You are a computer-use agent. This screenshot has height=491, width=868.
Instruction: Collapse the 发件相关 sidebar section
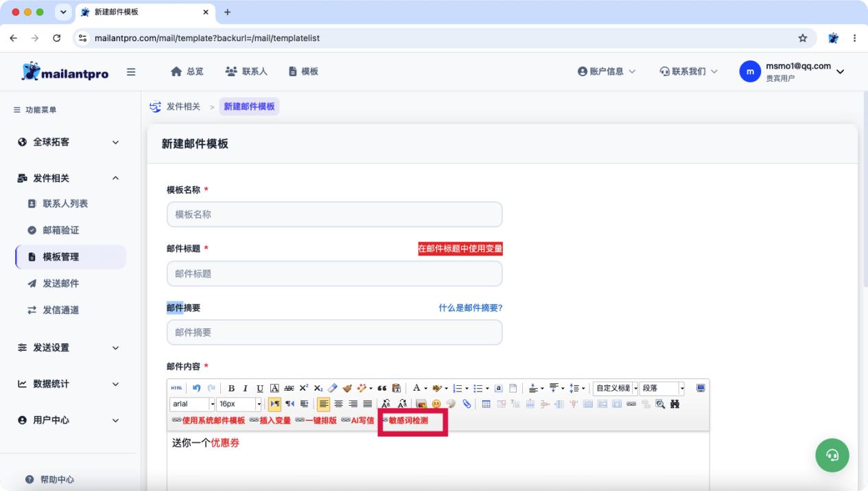(69, 178)
